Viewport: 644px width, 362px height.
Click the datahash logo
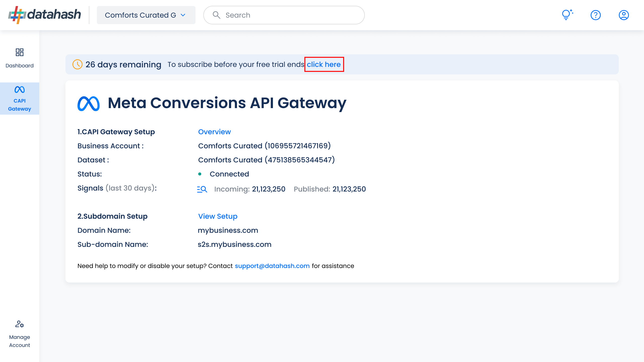coord(45,15)
